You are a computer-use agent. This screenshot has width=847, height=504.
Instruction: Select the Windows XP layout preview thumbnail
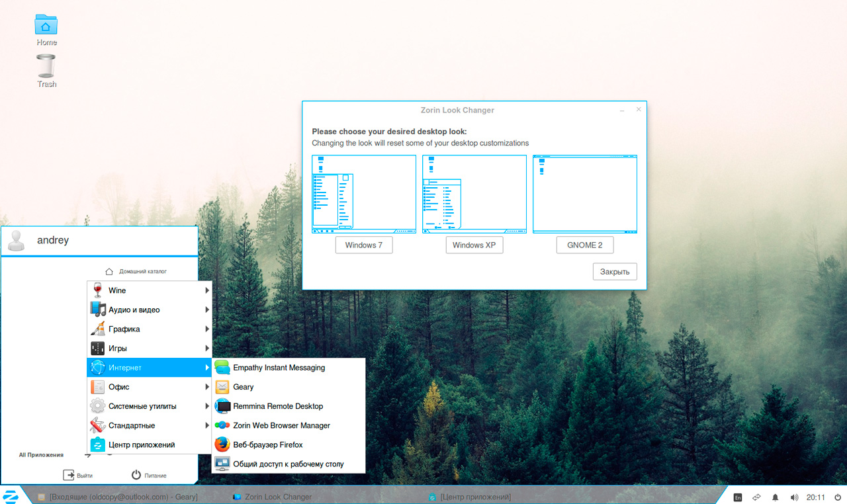pyautogui.click(x=474, y=194)
